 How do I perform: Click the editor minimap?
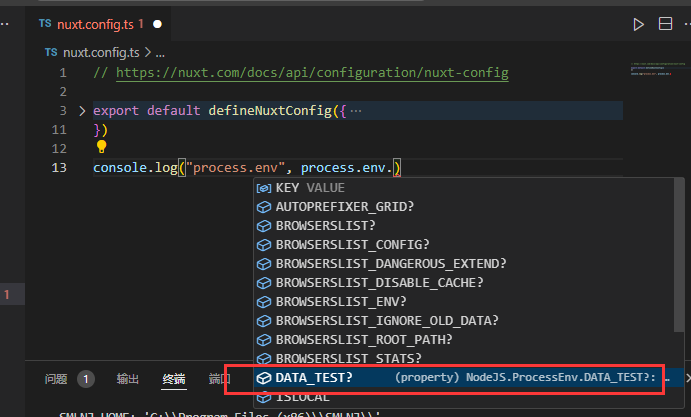(x=658, y=69)
